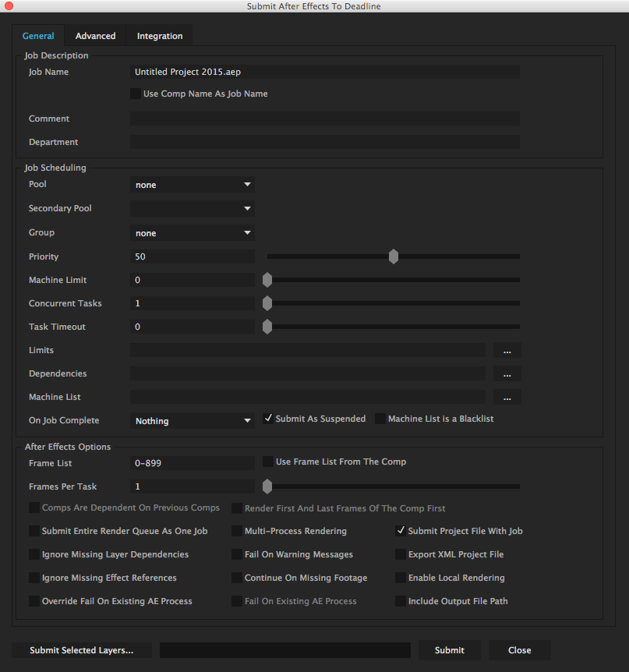This screenshot has height=672, width=629.
Task: Uncheck Submit As Suspended checkbox
Action: pos(268,419)
